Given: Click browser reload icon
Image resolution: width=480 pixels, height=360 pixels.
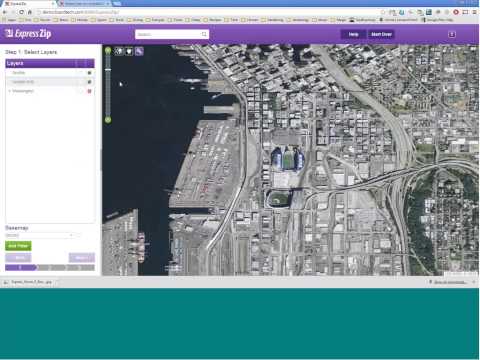Looking at the screenshot, I should coord(22,12).
